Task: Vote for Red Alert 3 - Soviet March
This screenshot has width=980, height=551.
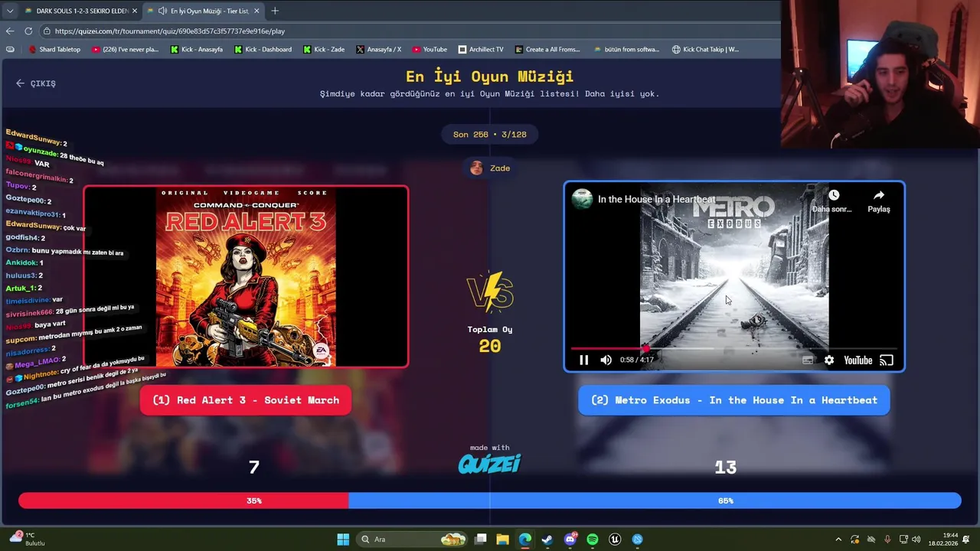Action: pos(246,400)
